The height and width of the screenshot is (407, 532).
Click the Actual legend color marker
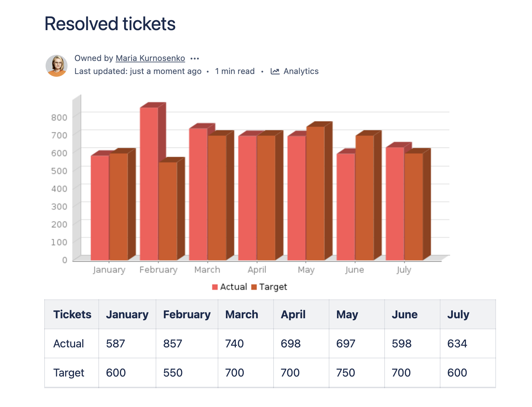point(215,286)
